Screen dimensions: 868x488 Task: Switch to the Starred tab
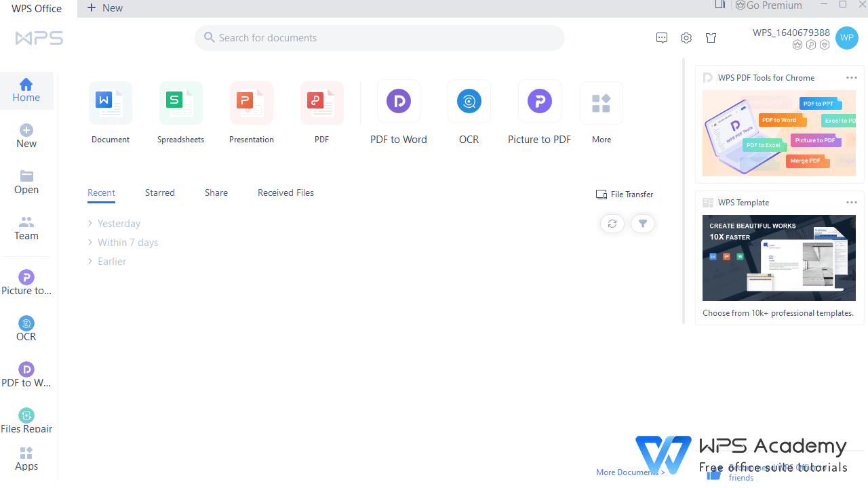click(159, 192)
